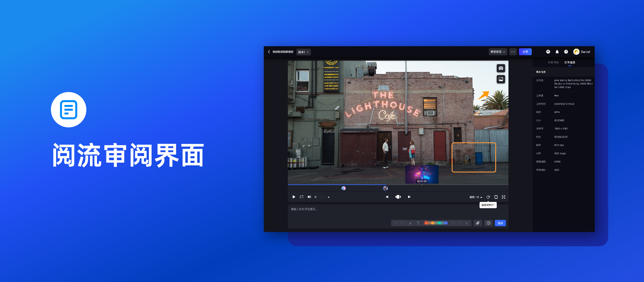Mute the video volume

coord(309,197)
